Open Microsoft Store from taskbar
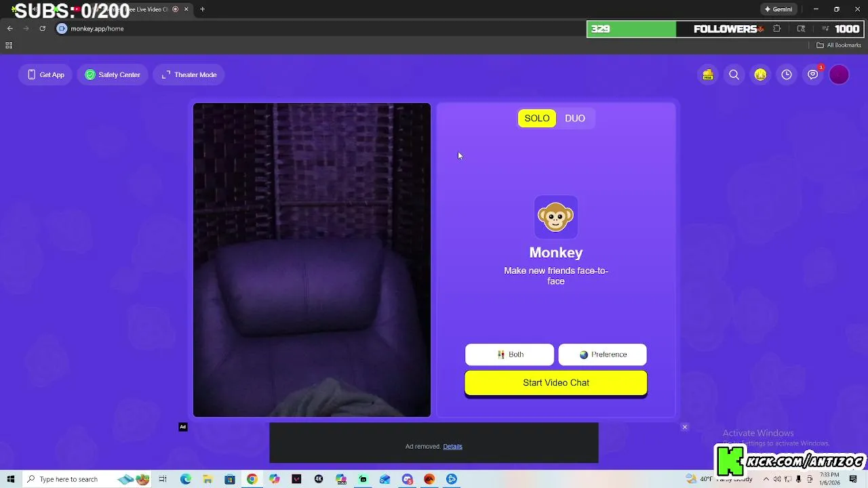This screenshot has height=488, width=868. click(230, 479)
